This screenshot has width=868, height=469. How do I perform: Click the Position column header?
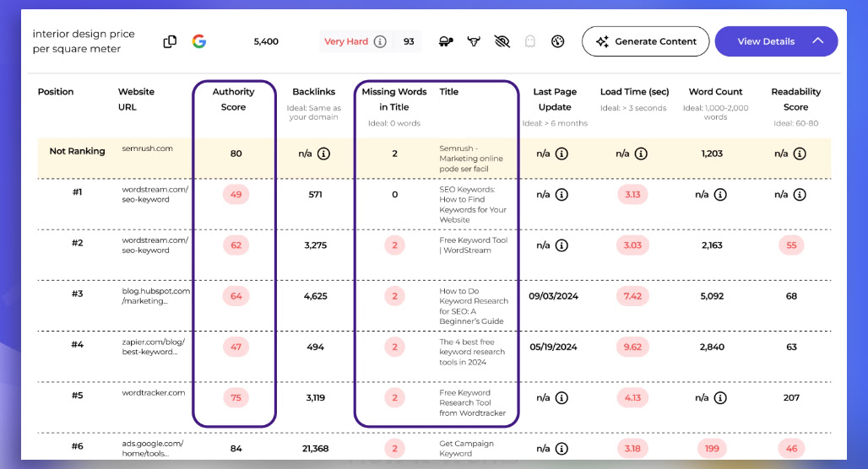click(x=56, y=92)
